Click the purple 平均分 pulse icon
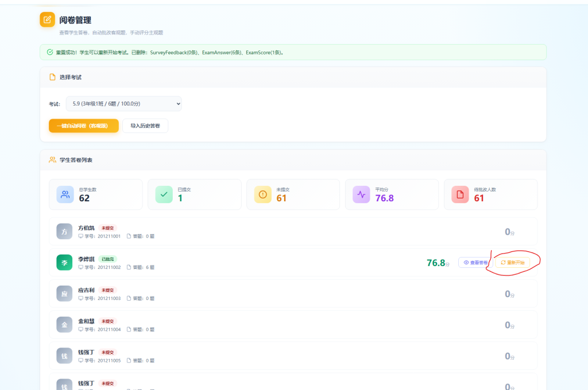This screenshot has height=390, width=588. [x=362, y=194]
